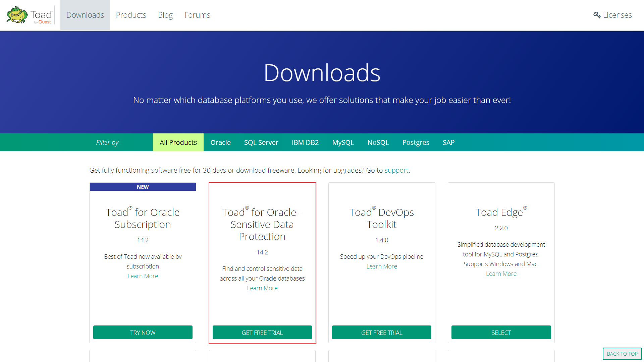Follow the support link
Viewport: 644px width, 362px height.
click(x=396, y=170)
